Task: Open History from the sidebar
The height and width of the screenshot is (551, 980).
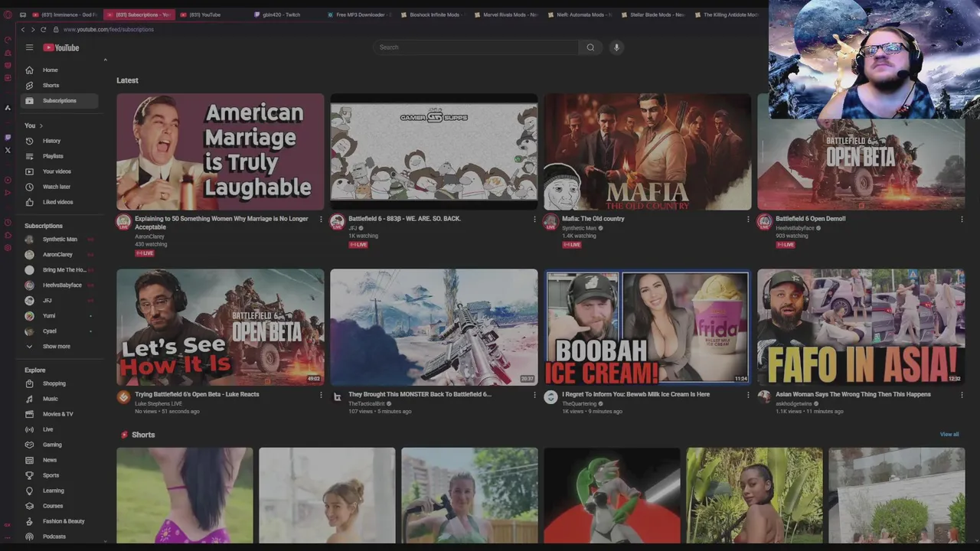Action: click(x=60, y=141)
